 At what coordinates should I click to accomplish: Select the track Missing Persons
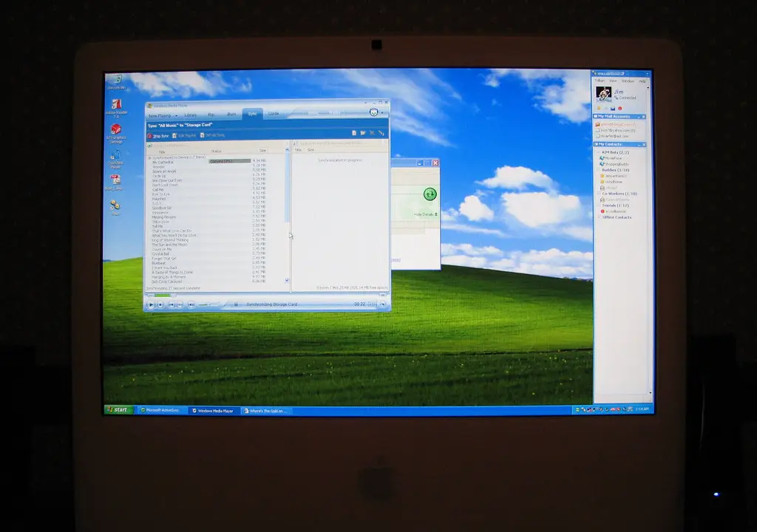[x=164, y=216]
